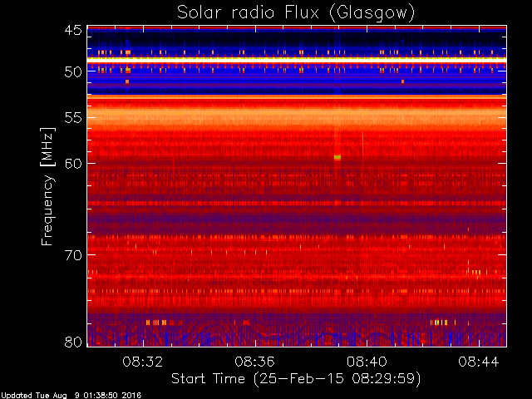The width and height of the screenshot is (532, 399).
Task: Select the 50 MHz frequency label
Action: click(x=73, y=72)
